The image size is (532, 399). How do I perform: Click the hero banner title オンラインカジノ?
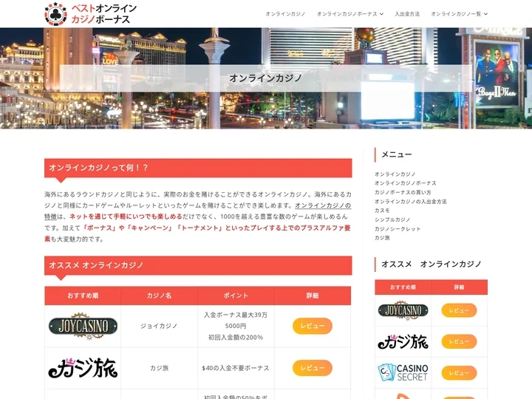point(266,78)
